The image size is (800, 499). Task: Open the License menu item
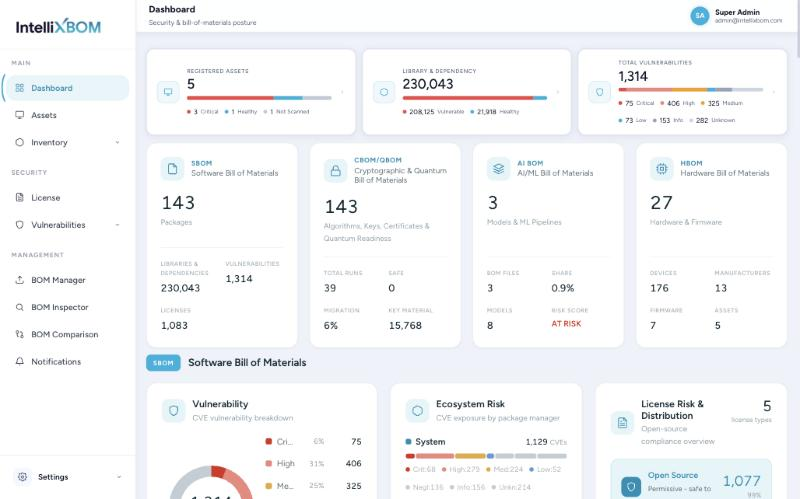[67, 197]
